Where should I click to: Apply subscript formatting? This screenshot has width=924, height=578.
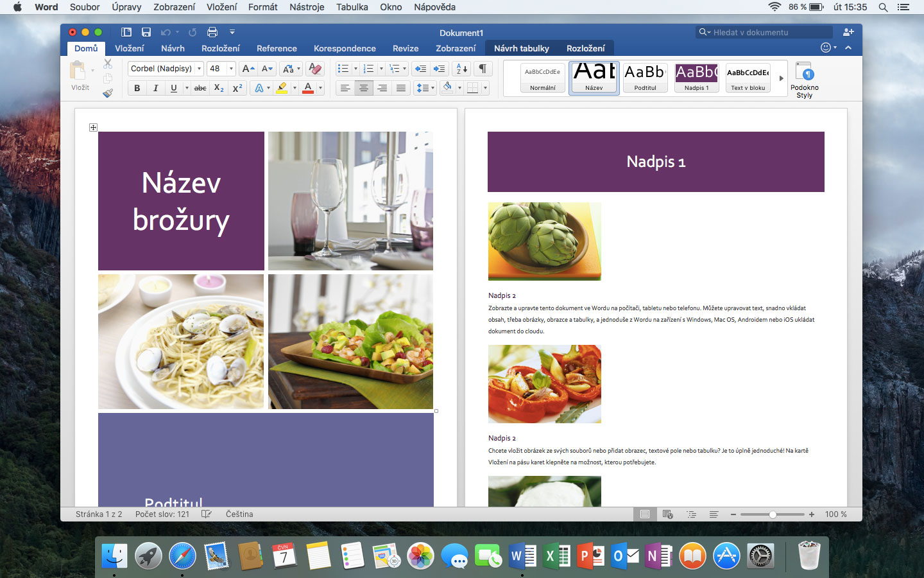point(219,88)
